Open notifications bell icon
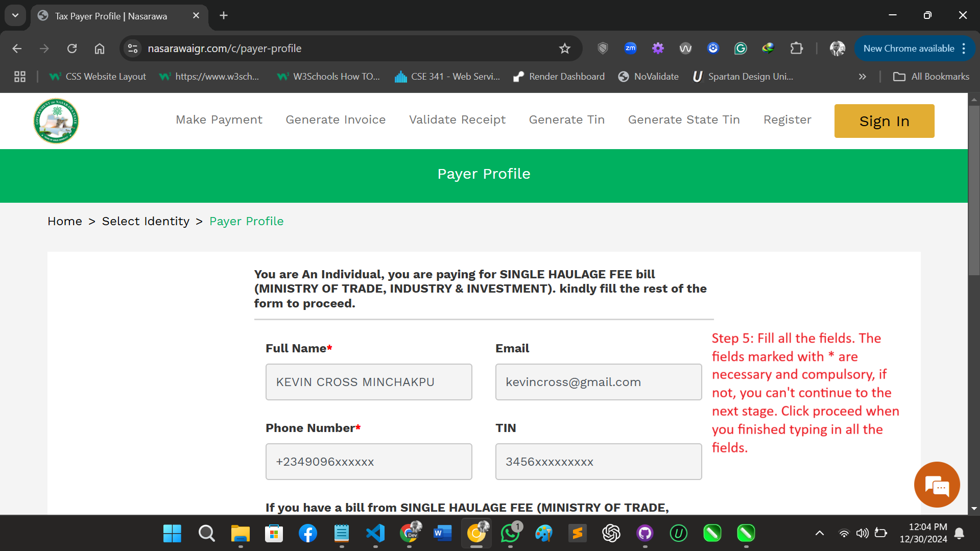Viewport: 980px width, 551px height. click(959, 534)
